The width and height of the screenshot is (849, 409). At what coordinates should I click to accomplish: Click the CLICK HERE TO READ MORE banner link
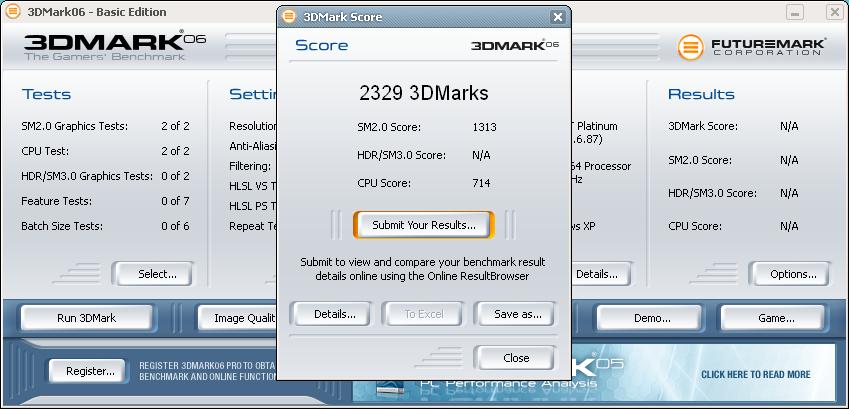[756, 374]
